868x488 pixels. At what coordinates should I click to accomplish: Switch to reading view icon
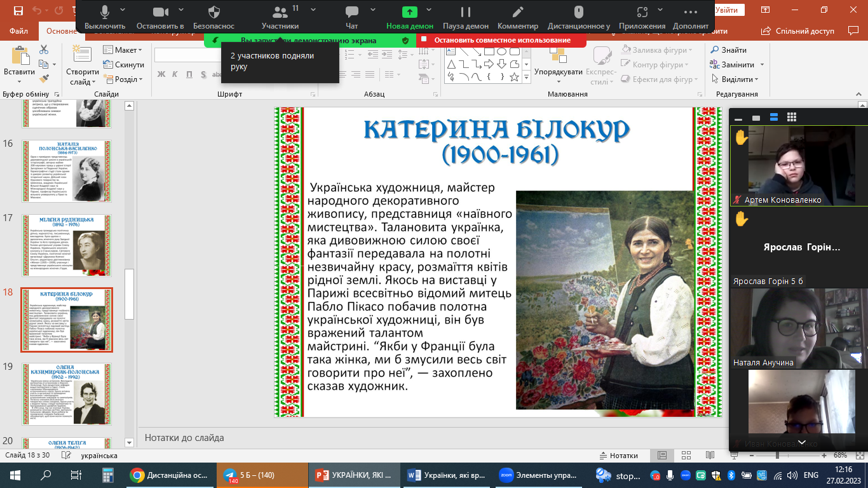[710, 456]
